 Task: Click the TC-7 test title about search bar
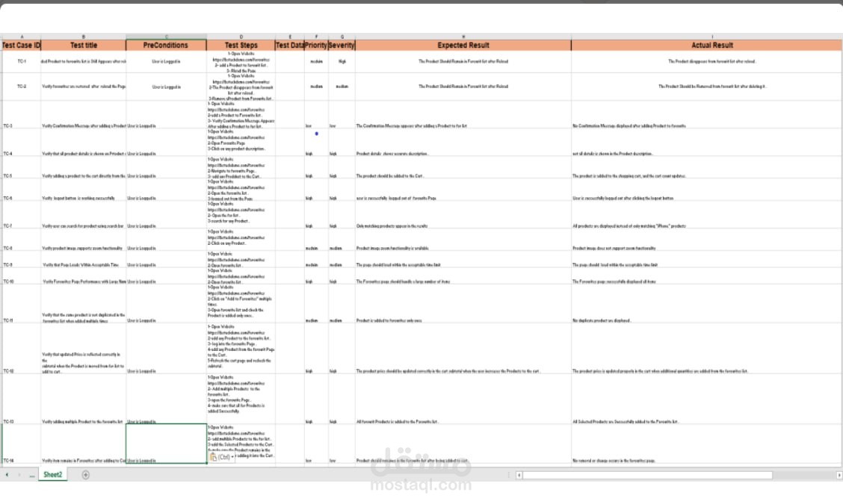(84, 215)
